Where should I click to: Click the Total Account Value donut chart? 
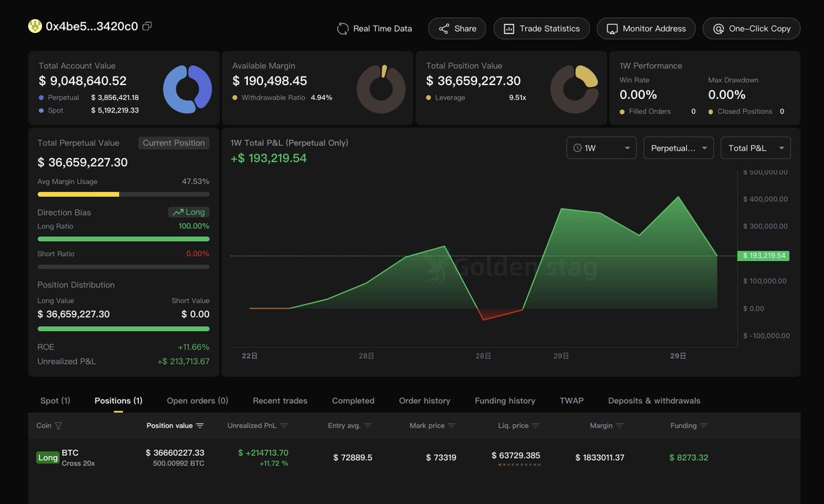187,89
